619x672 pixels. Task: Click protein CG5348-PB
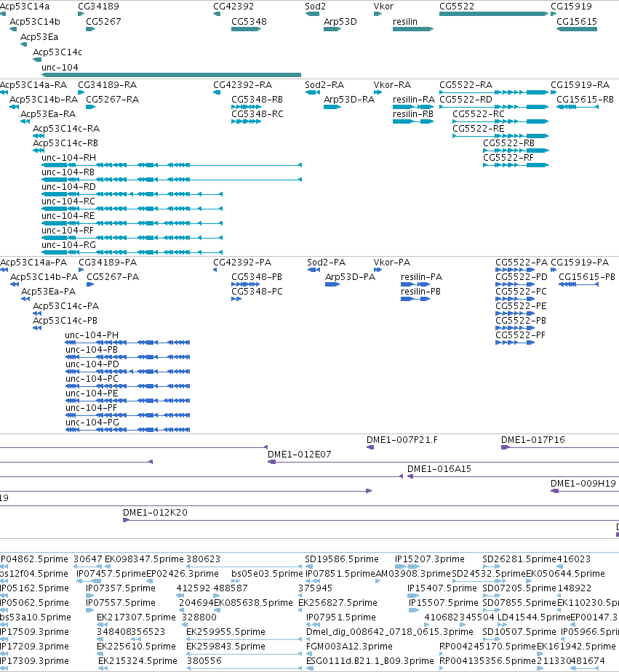click(x=246, y=284)
